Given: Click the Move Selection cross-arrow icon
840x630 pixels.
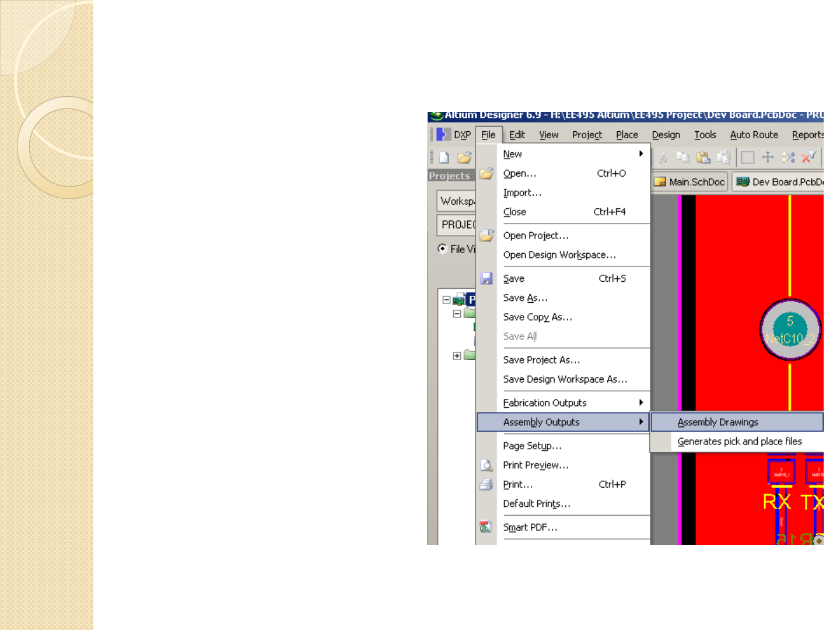Looking at the screenshot, I should (x=768, y=157).
